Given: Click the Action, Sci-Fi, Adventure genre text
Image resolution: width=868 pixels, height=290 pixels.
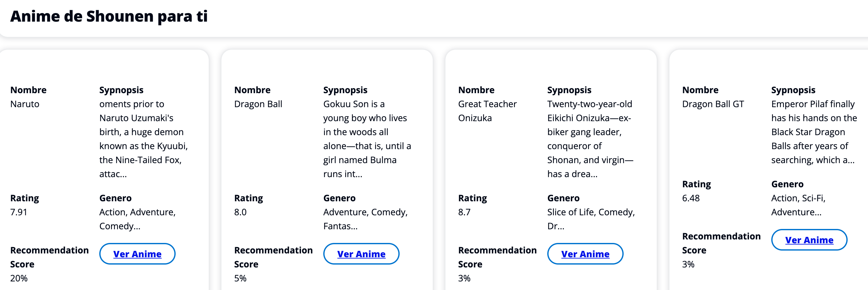Looking at the screenshot, I should (798, 205).
